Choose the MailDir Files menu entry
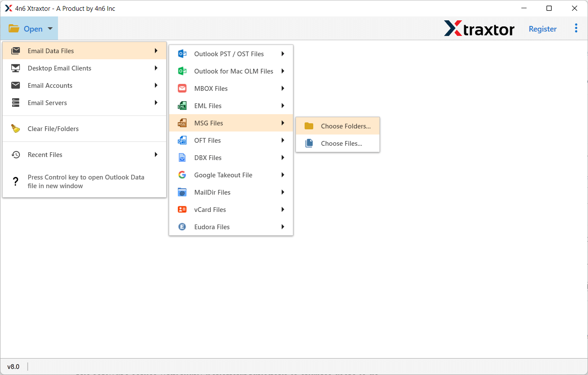The image size is (588, 375). pos(231,192)
